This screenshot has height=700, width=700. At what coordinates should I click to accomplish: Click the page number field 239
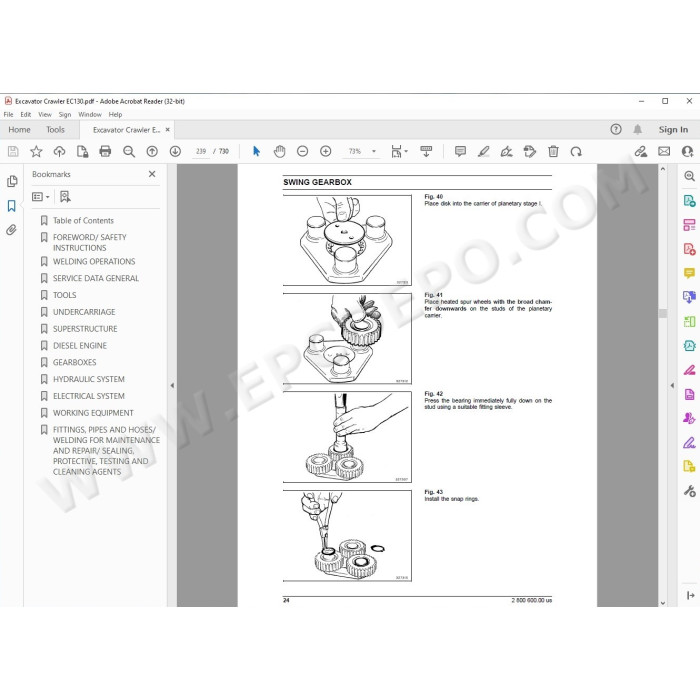tap(201, 151)
